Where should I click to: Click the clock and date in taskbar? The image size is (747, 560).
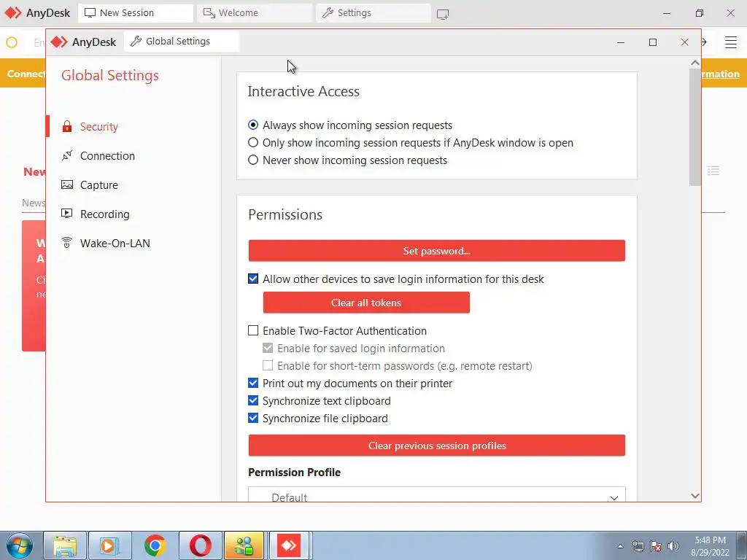pos(710,546)
